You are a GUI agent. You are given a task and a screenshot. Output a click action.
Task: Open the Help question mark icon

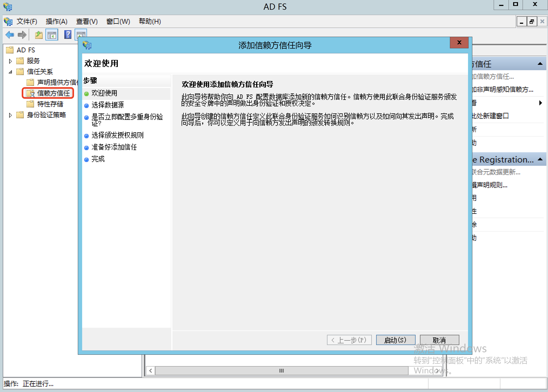68,35
